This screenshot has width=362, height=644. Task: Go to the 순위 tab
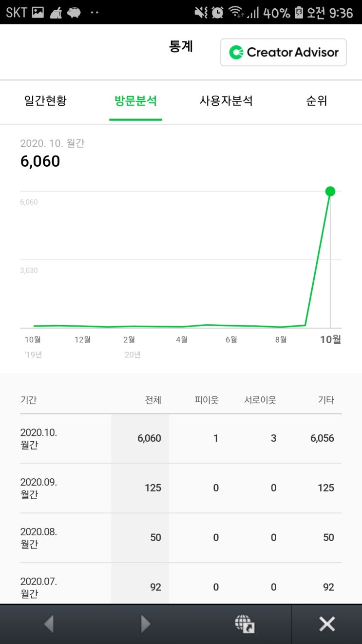(x=316, y=101)
